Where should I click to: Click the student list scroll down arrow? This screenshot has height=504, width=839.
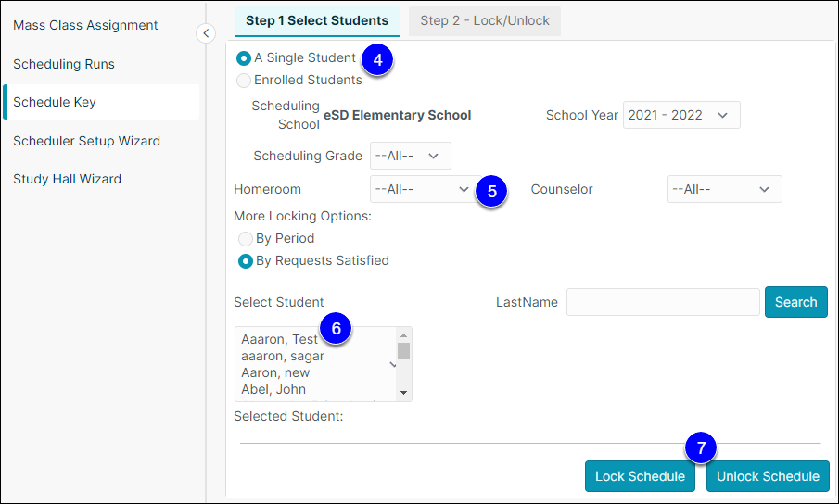click(403, 393)
